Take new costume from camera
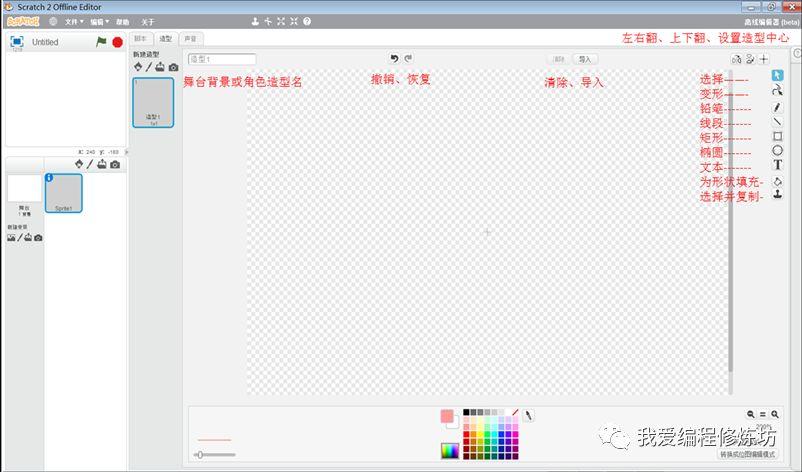 click(x=173, y=68)
